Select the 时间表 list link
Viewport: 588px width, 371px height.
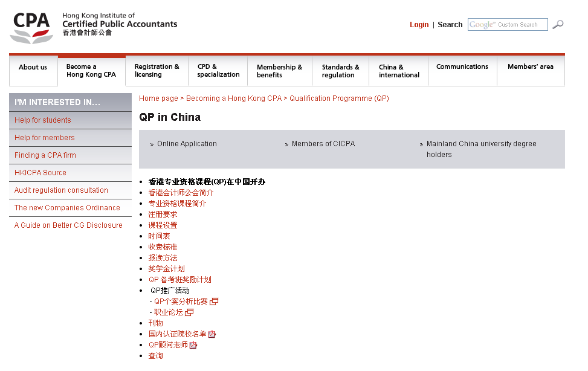tap(159, 236)
